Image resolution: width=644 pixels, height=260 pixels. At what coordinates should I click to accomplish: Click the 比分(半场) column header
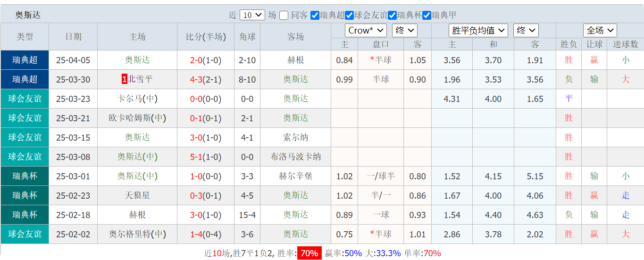[206, 37]
